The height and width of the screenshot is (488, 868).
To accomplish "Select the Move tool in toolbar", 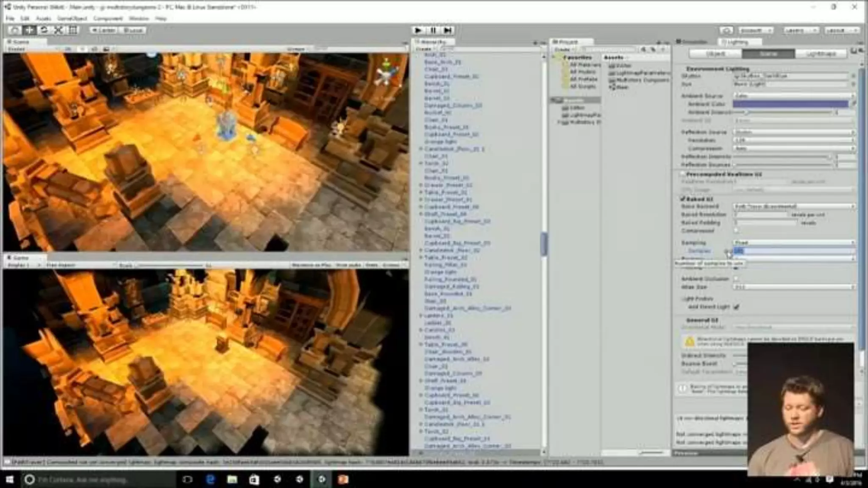I will click(x=29, y=30).
